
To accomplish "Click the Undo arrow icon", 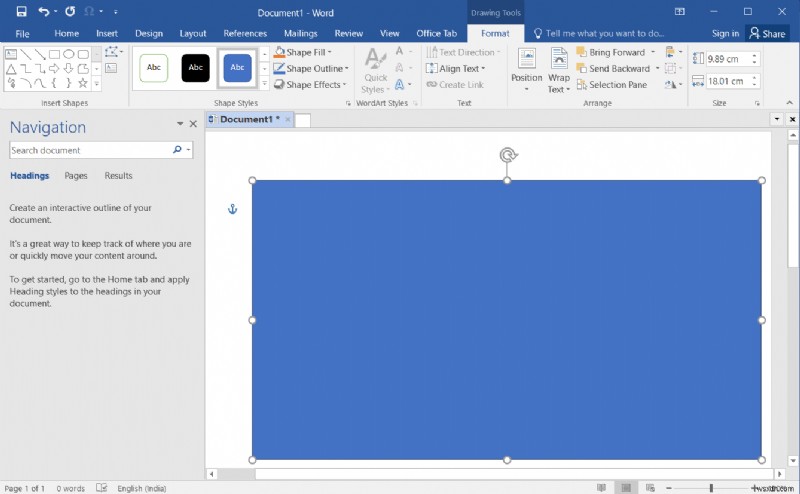I will [44, 11].
